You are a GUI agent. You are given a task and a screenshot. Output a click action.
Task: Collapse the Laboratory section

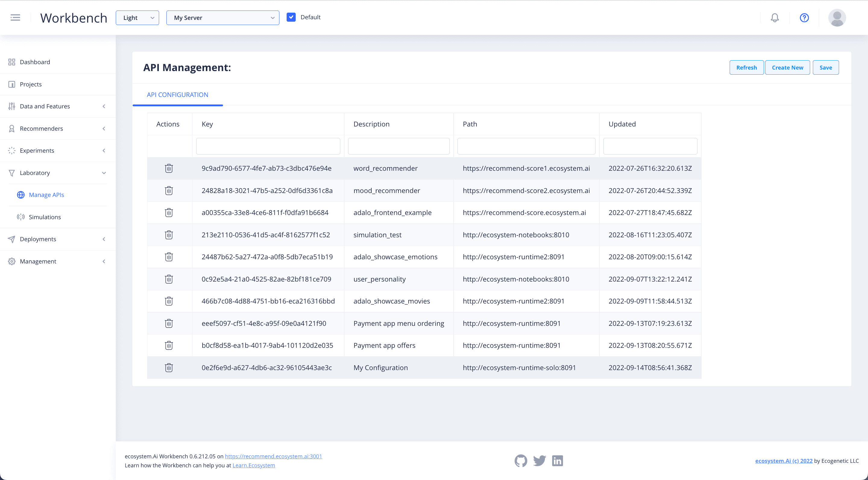[104, 173]
